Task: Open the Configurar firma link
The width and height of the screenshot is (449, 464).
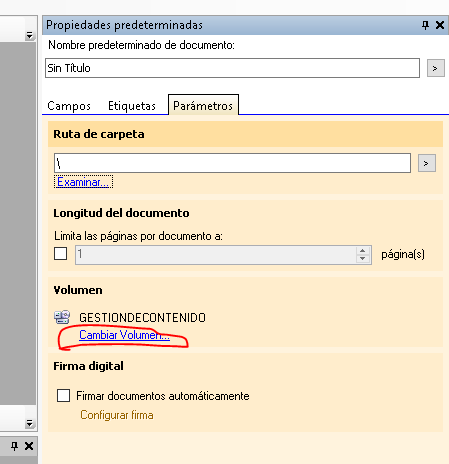Action: point(117,415)
